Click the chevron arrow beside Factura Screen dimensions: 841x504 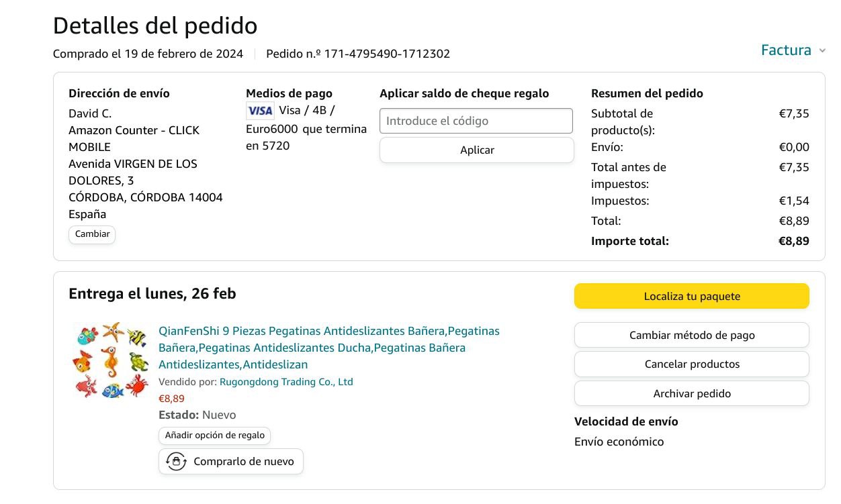point(822,51)
